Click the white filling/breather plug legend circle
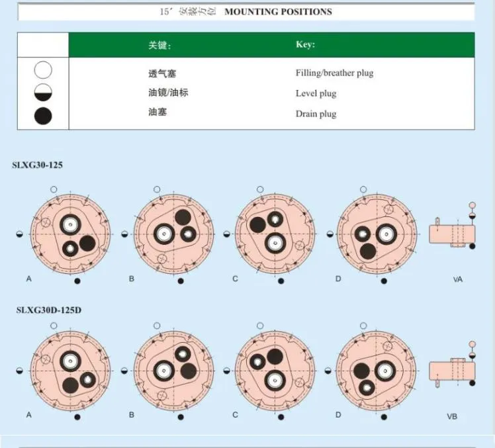 tap(43, 69)
